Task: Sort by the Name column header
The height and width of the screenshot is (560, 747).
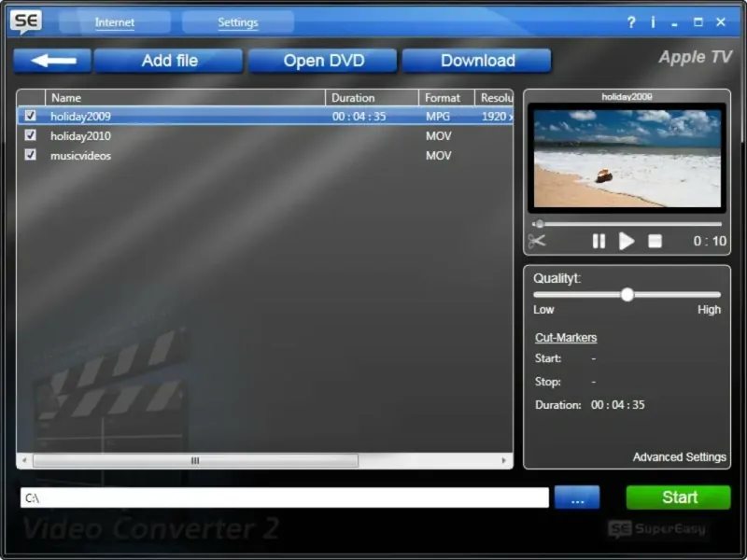Action: tap(185, 98)
